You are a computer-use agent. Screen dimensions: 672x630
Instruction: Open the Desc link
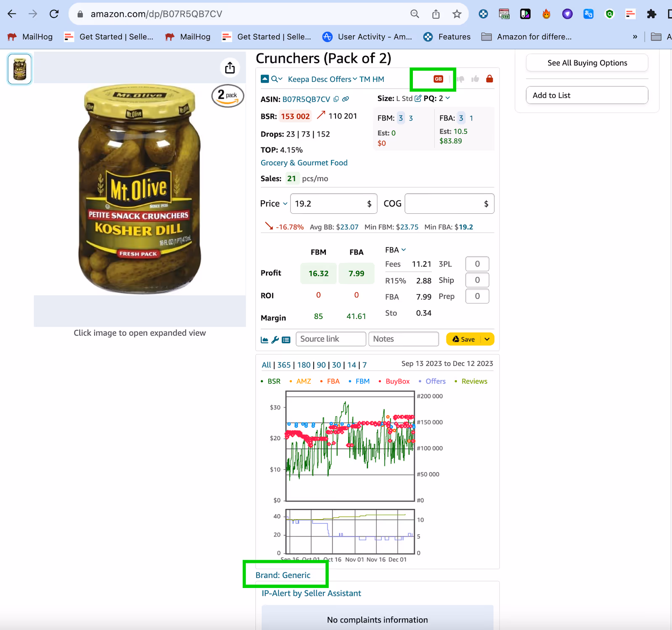[x=319, y=79]
